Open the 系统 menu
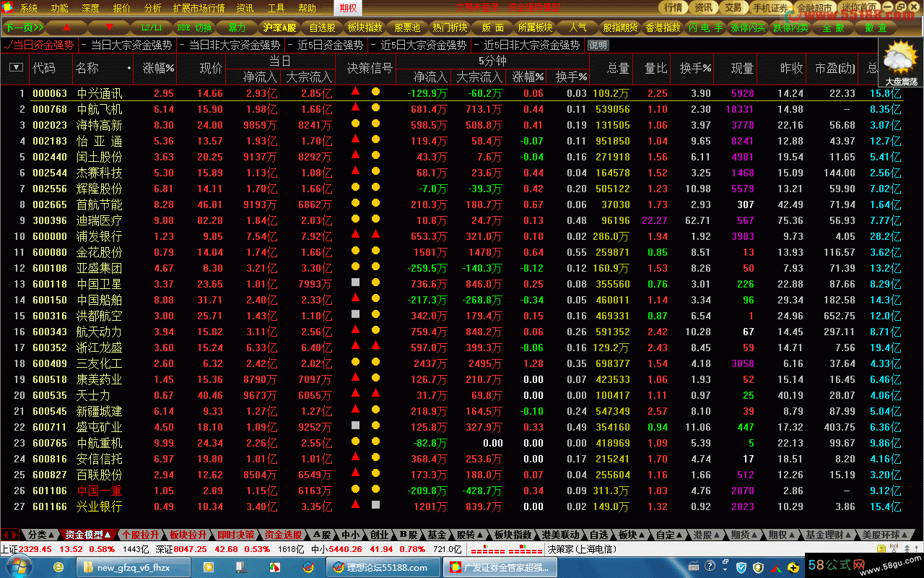The width and height of the screenshot is (924, 578). (29, 9)
